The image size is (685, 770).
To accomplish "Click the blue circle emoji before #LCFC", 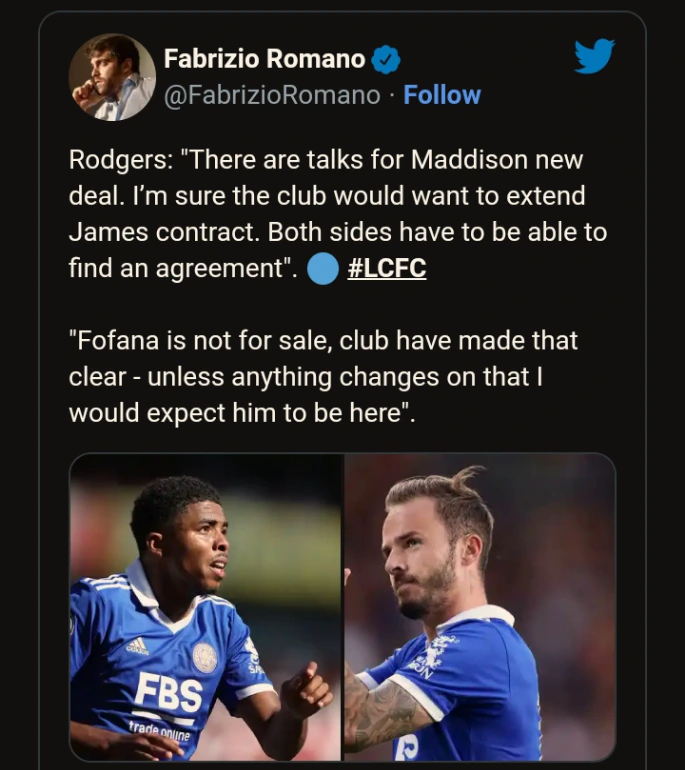I will point(322,269).
